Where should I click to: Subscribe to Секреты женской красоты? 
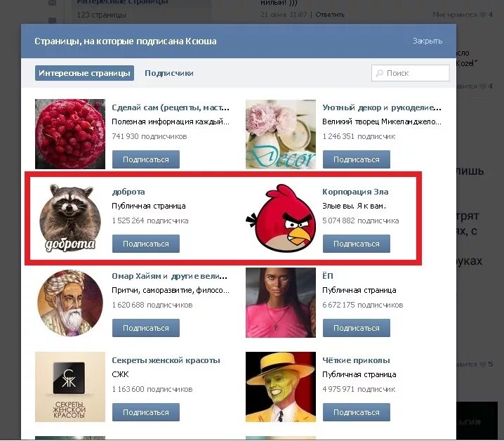146,412
